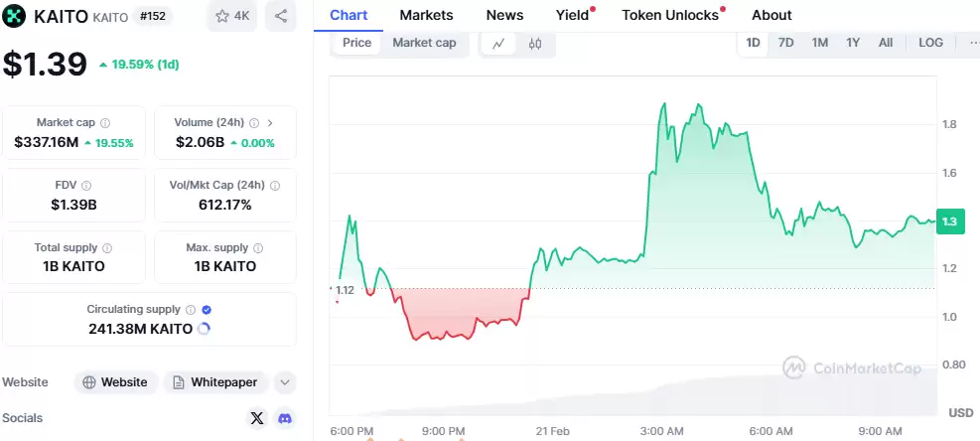Enable LOG scale on chart
The height and width of the screenshot is (441, 980).
(x=930, y=43)
